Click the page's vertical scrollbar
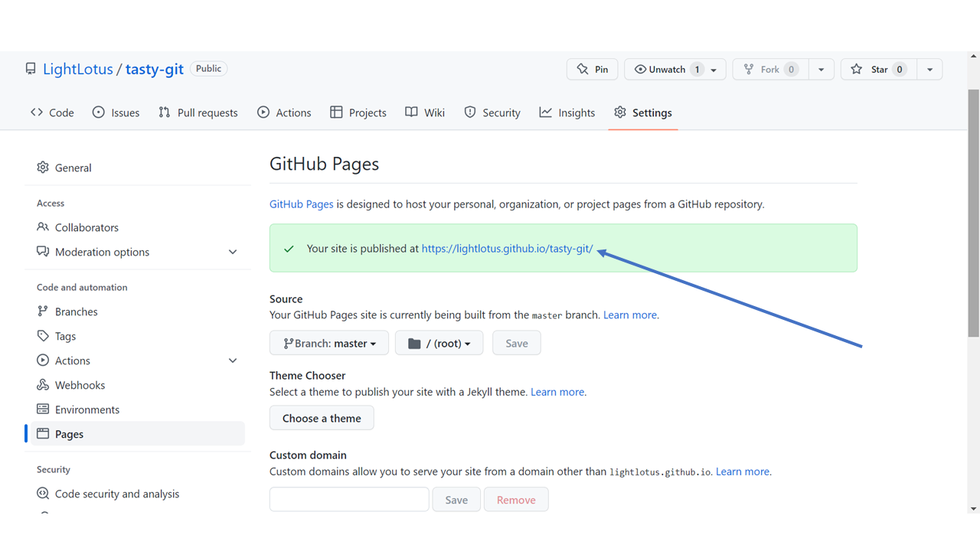 click(974, 213)
